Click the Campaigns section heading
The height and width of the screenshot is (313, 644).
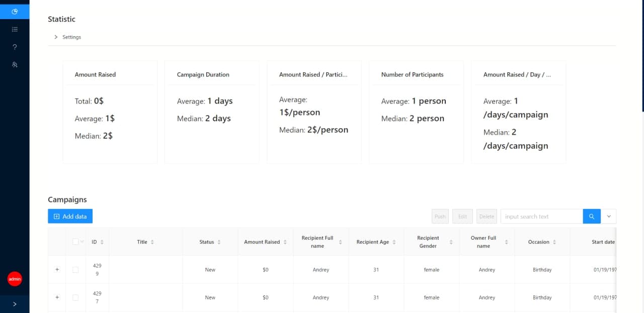(x=67, y=199)
